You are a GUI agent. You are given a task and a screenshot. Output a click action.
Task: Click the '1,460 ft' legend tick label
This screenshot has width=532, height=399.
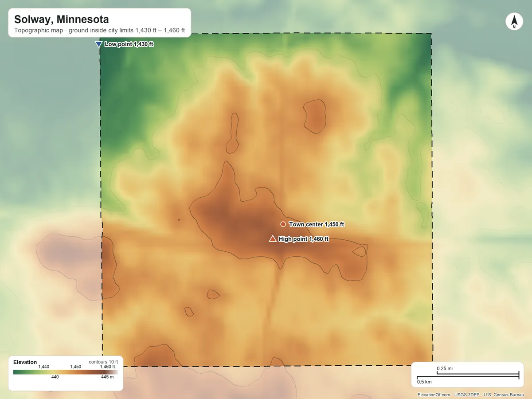click(107, 367)
